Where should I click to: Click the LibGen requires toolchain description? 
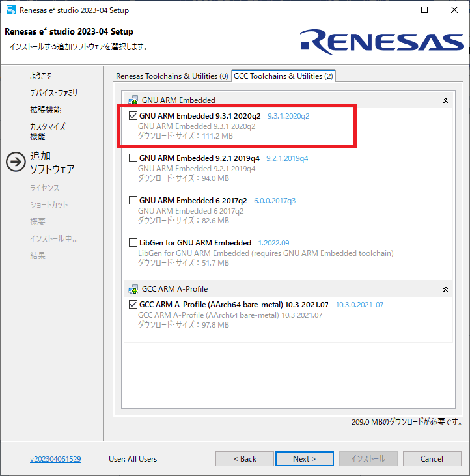tap(266, 253)
